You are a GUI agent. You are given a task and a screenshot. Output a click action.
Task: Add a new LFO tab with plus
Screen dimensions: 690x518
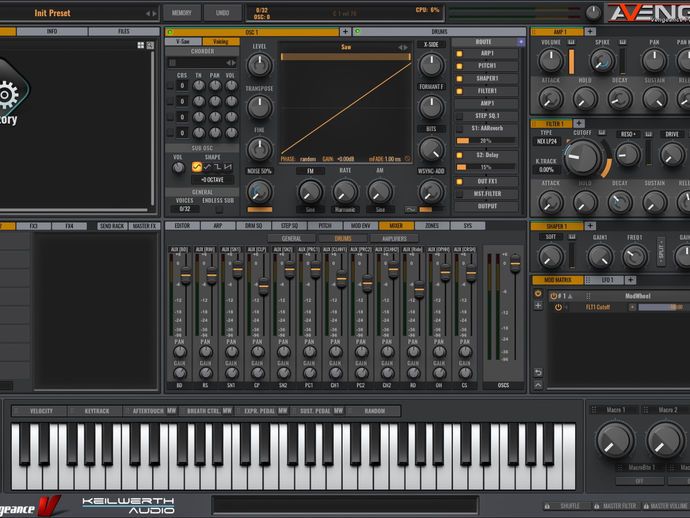[x=630, y=280]
